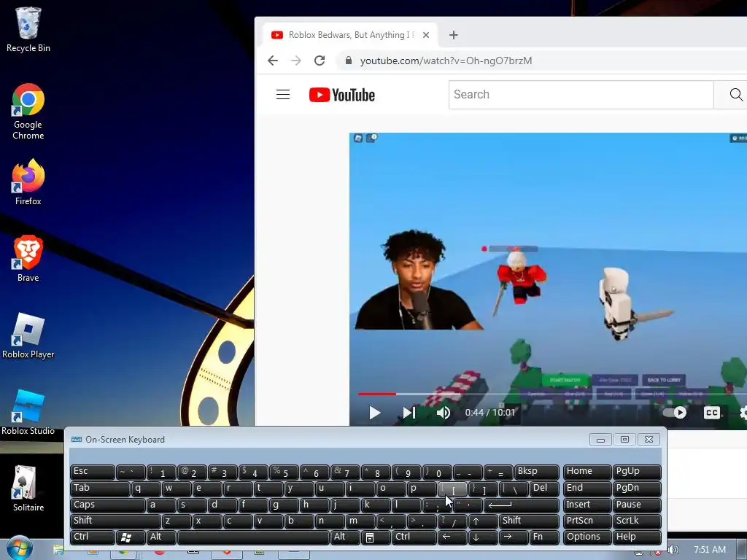Open On-Screen Keyboard Options
This screenshot has width=747, height=560.
[587, 537]
